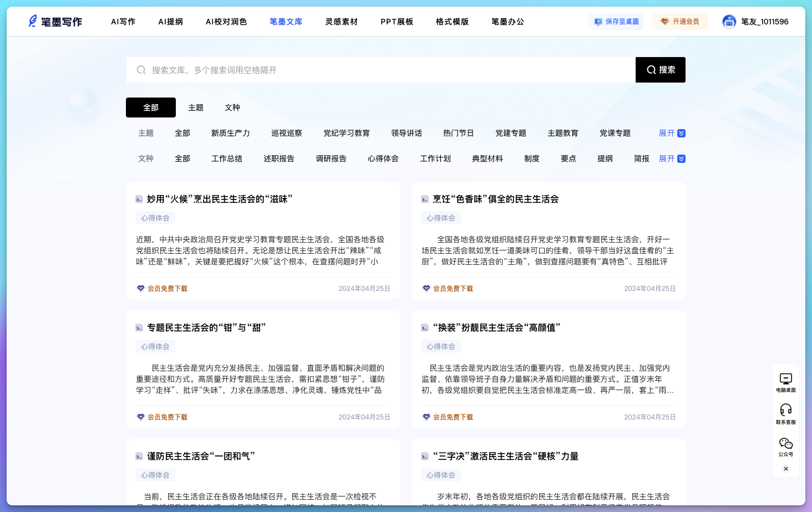Filter by 新质生产力 theme
This screenshot has width=812, height=512.
click(x=230, y=133)
